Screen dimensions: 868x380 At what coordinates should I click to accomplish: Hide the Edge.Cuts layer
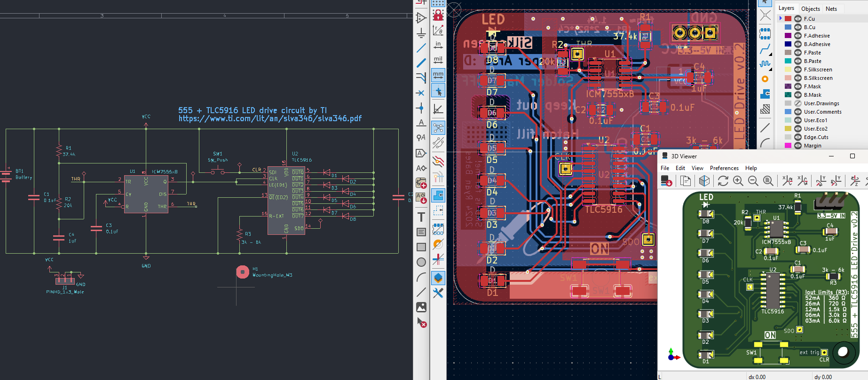click(798, 137)
